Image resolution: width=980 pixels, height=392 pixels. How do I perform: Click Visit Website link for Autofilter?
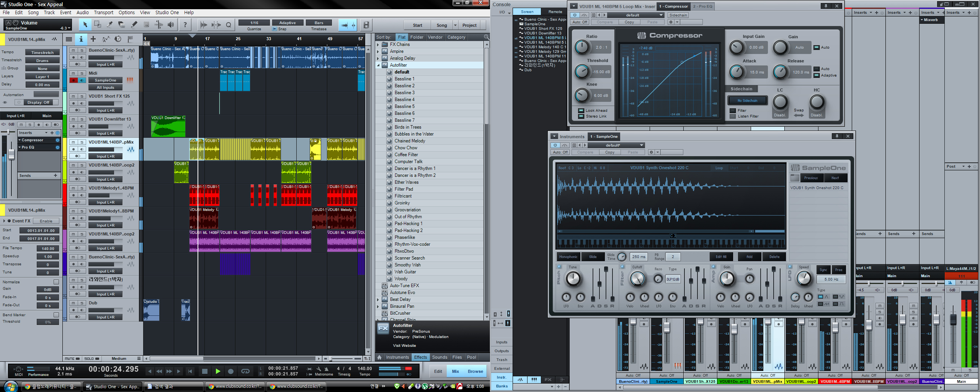[404, 345]
